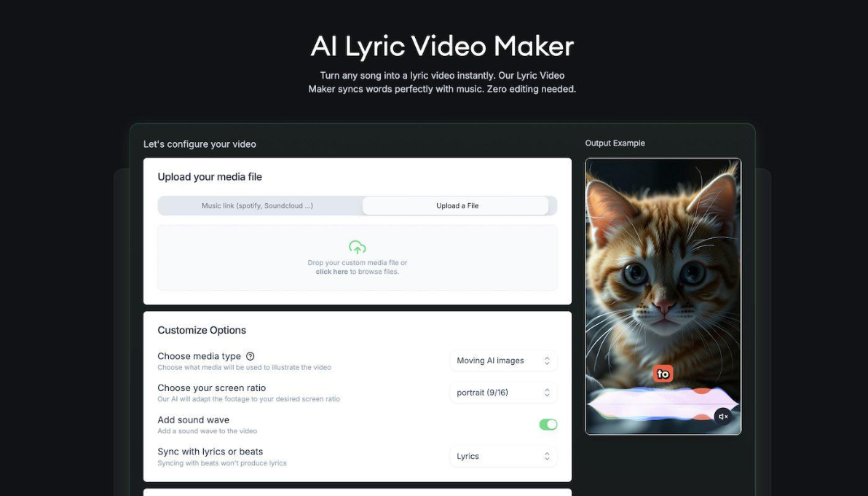The height and width of the screenshot is (496, 868).
Task: Click the "Add sound wave" label text
Action: pyautogui.click(x=194, y=420)
